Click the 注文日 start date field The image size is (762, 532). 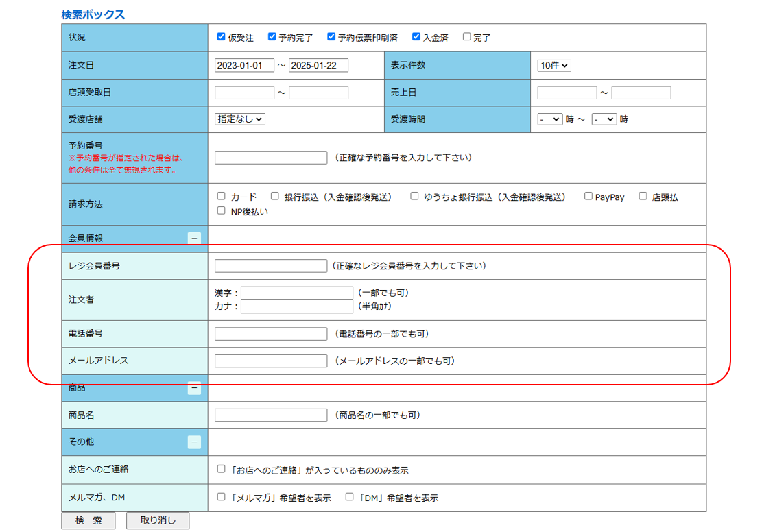point(244,65)
